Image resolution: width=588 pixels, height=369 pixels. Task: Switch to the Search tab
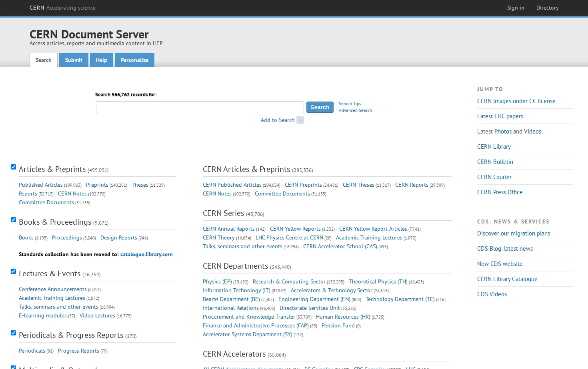tap(44, 60)
